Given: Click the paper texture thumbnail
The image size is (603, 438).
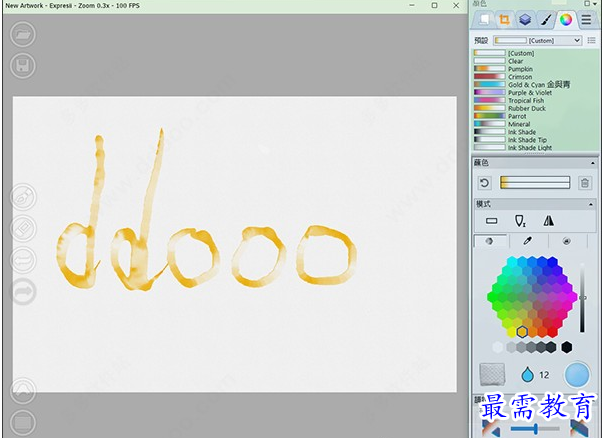Looking at the screenshot, I should click(x=492, y=374).
